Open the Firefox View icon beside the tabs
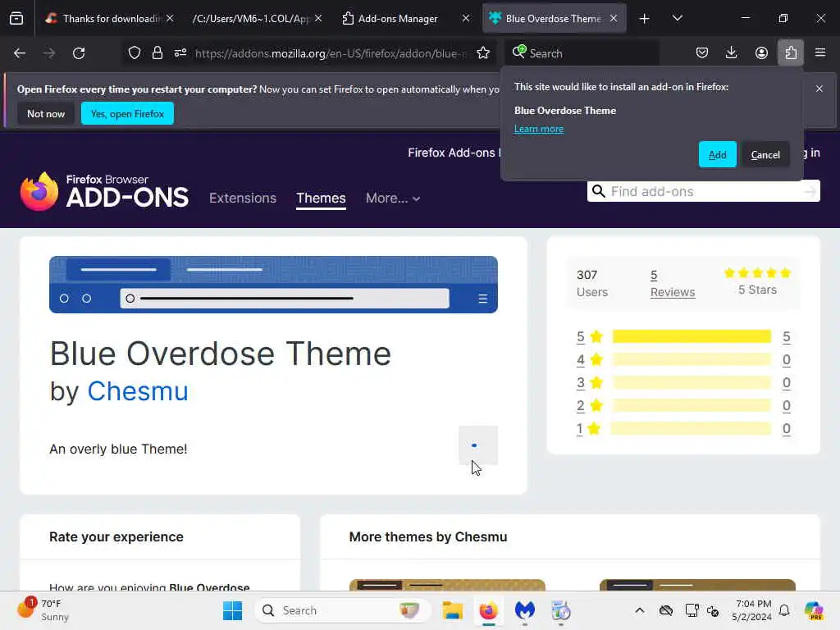 16,18
